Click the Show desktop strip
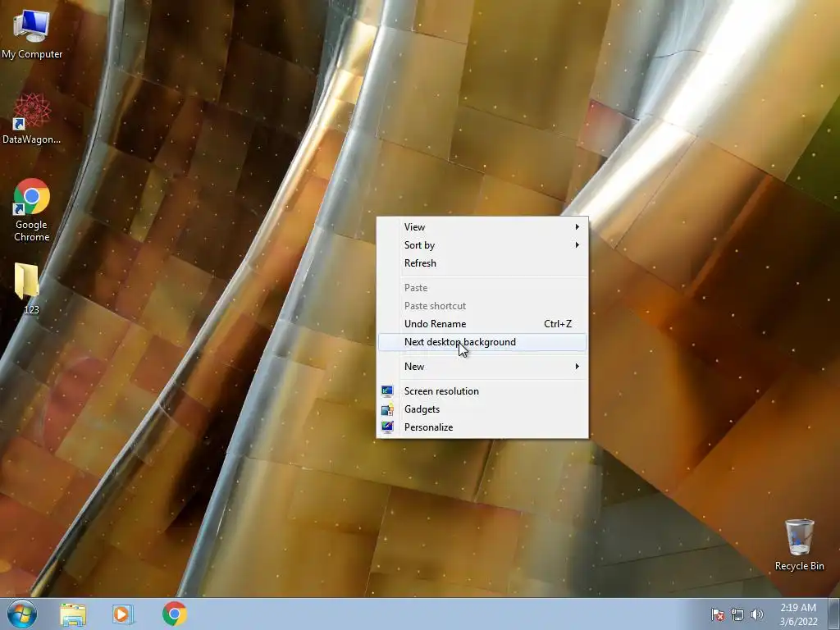Viewport: 840px width, 630px height. (x=834, y=614)
